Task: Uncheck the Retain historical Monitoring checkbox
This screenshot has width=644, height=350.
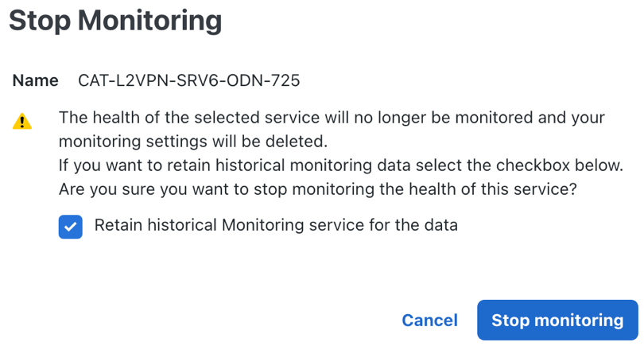Action: 71,227
